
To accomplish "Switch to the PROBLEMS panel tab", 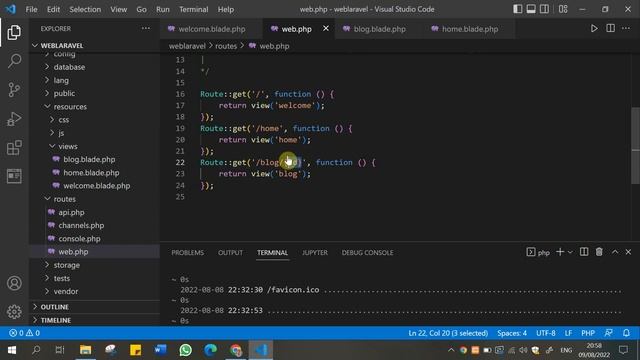I will click(x=187, y=253).
